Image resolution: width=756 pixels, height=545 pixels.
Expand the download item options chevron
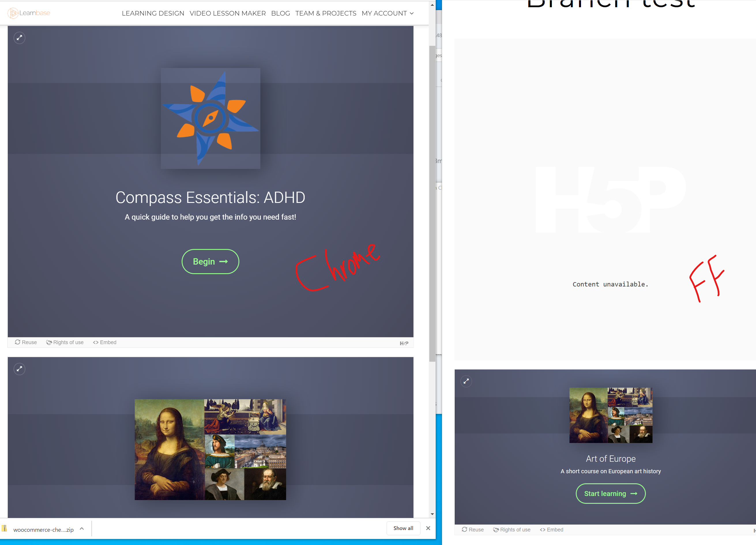tap(82, 529)
